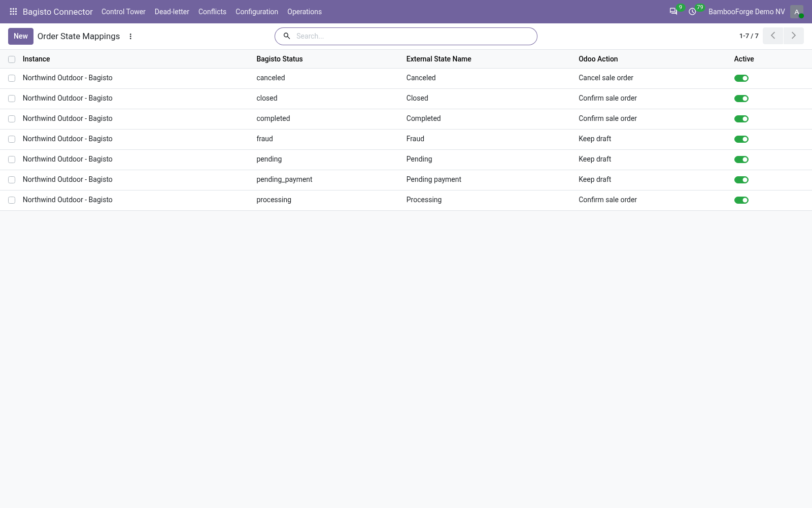Sort by External State Name column header
The height and width of the screenshot is (508, 812).
tap(439, 59)
